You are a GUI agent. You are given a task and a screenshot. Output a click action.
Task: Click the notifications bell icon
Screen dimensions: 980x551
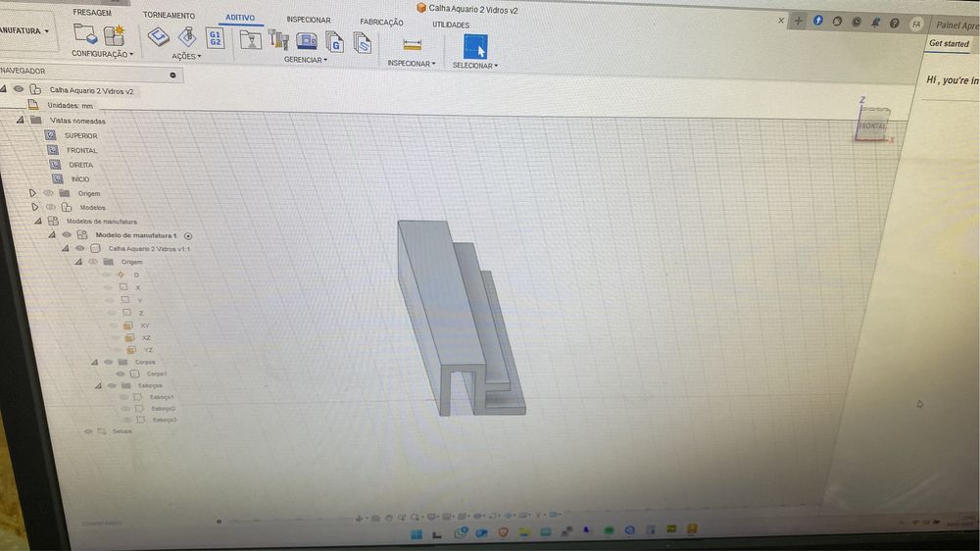pyautogui.click(x=875, y=23)
